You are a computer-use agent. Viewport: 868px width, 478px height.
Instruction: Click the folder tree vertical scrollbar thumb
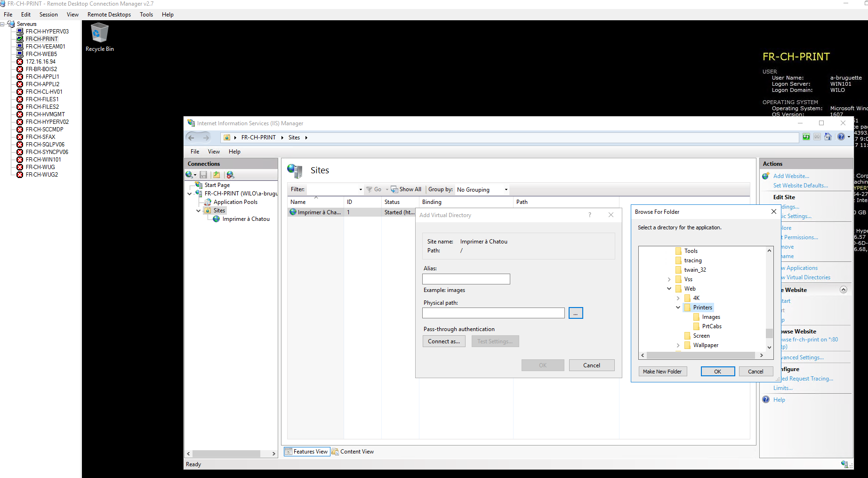[x=769, y=333]
